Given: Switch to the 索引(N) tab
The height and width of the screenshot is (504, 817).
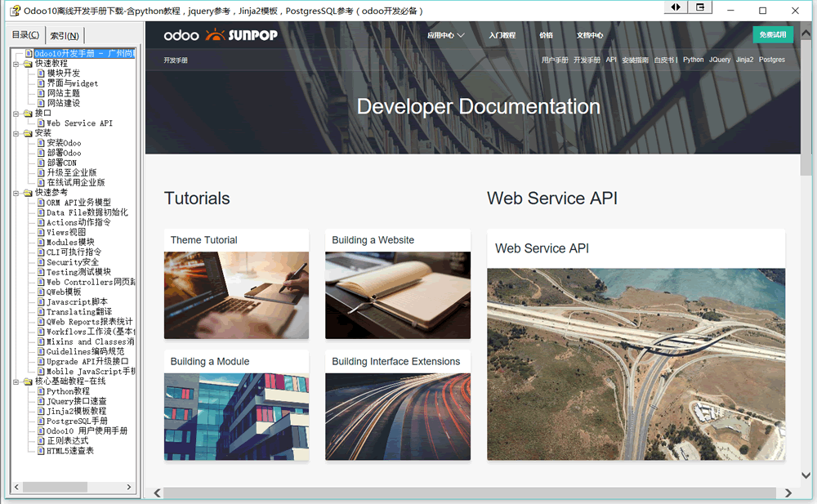Looking at the screenshot, I should [x=66, y=35].
